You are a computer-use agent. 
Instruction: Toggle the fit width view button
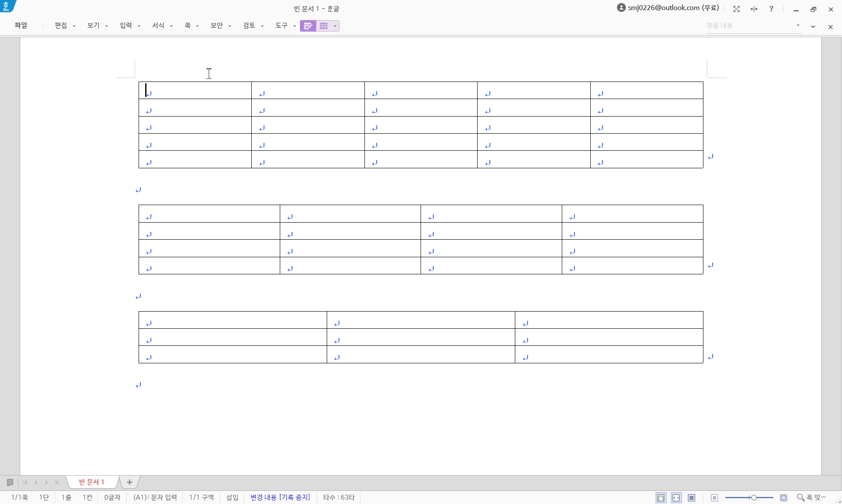[x=676, y=497]
